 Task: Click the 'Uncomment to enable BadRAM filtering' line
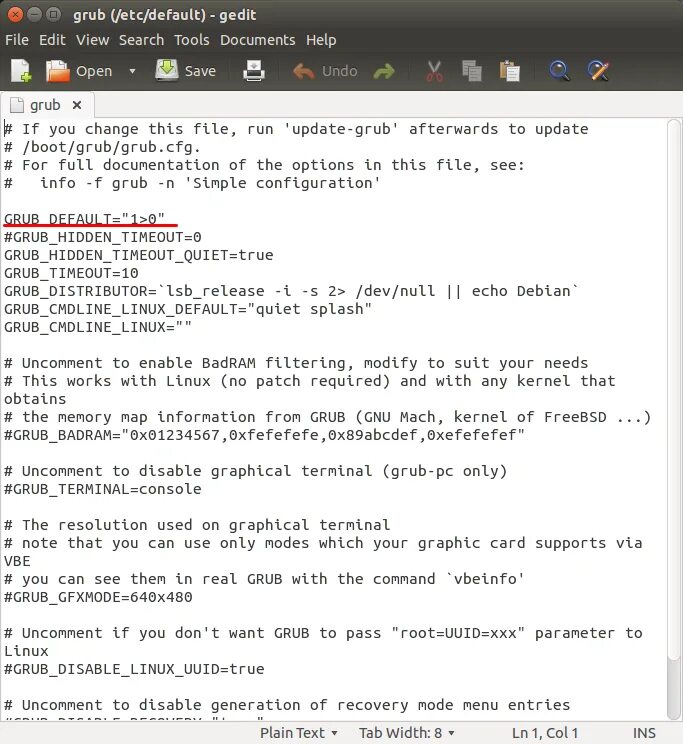tap(296, 363)
